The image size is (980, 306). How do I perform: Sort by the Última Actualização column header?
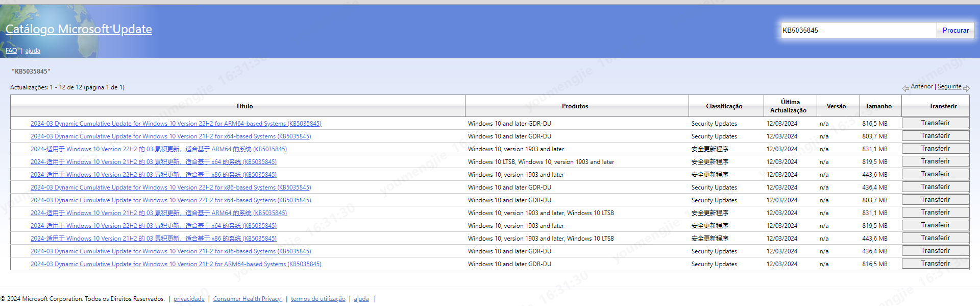790,106
